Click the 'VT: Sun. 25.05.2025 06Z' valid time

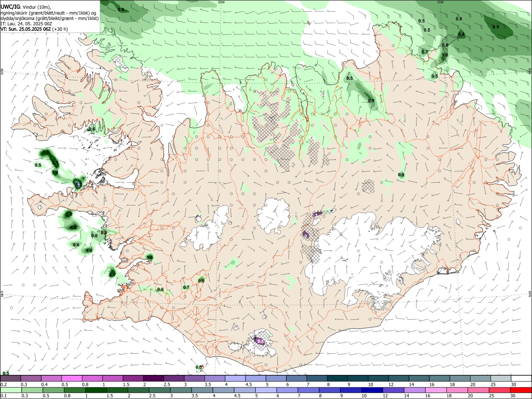[x=26, y=29]
